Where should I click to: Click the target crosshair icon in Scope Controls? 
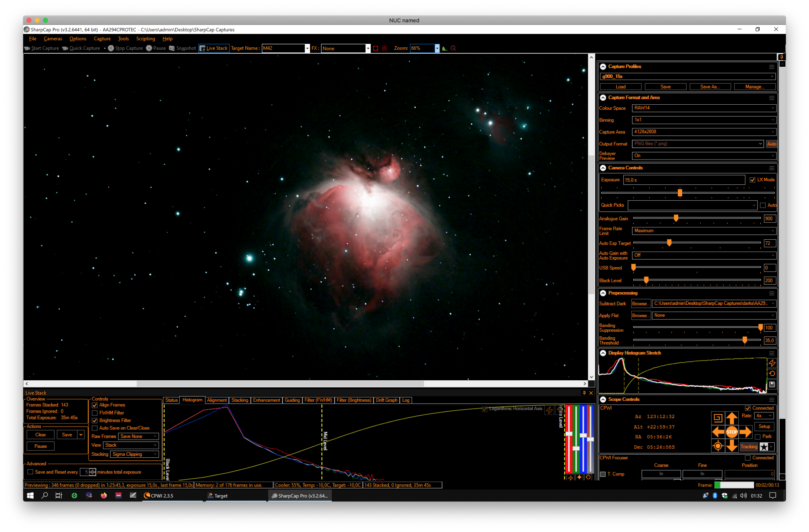pyautogui.click(x=718, y=446)
